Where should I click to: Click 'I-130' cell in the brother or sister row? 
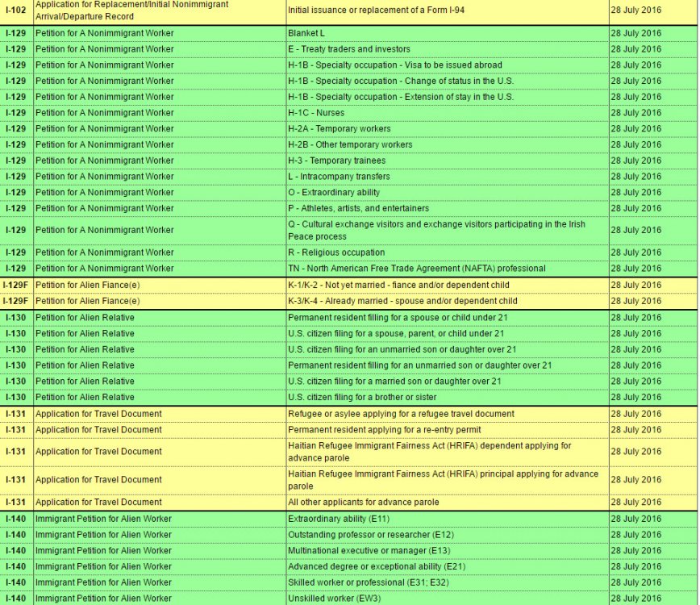pos(16,398)
